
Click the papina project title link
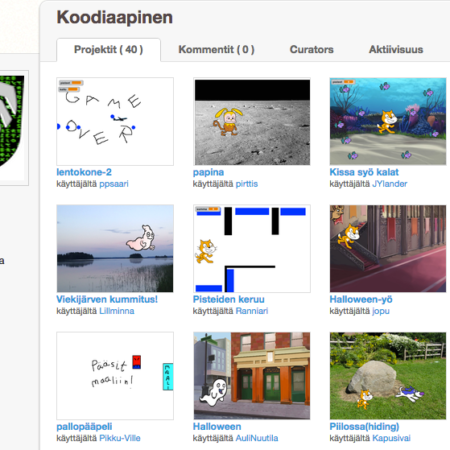coord(208,172)
